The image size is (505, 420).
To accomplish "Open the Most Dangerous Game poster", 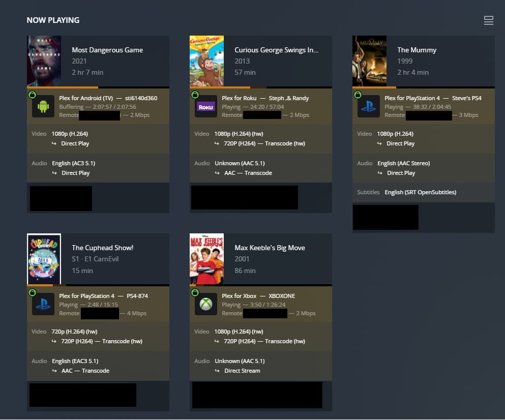I will (x=44, y=61).
